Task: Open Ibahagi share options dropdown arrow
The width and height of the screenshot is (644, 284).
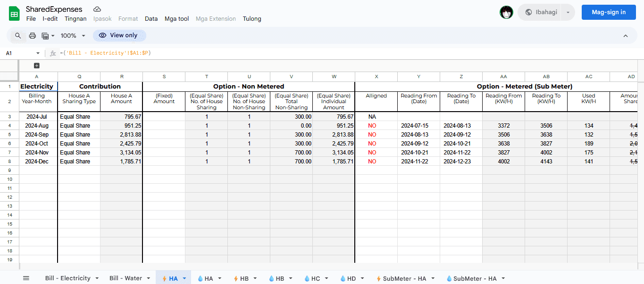Action: (x=568, y=12)
